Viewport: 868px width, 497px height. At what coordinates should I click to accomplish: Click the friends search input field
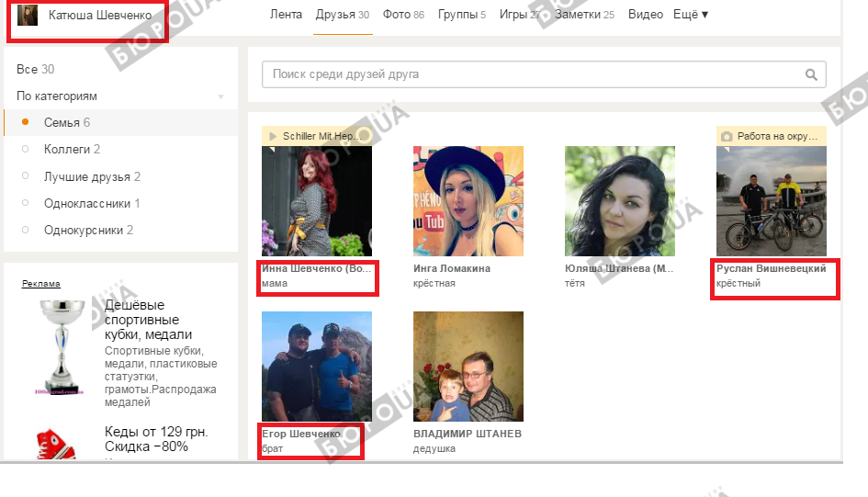coord(533,74)
